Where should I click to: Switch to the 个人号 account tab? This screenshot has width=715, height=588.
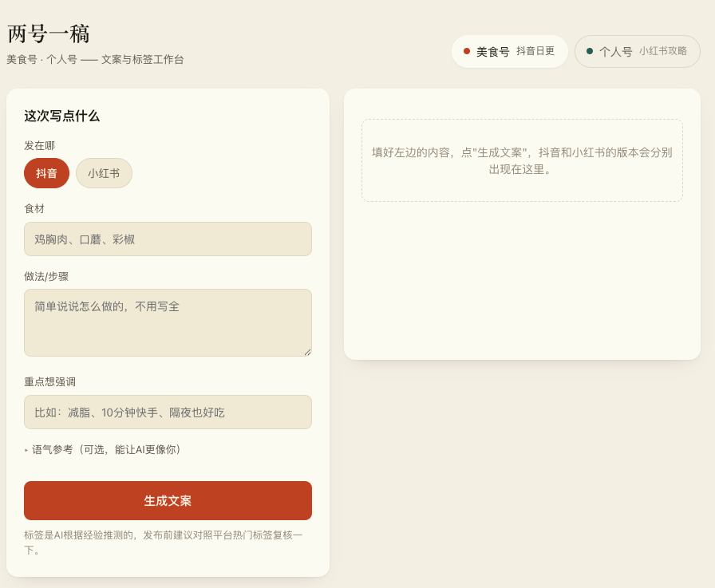pyautogui.click(x=637, y=52)
